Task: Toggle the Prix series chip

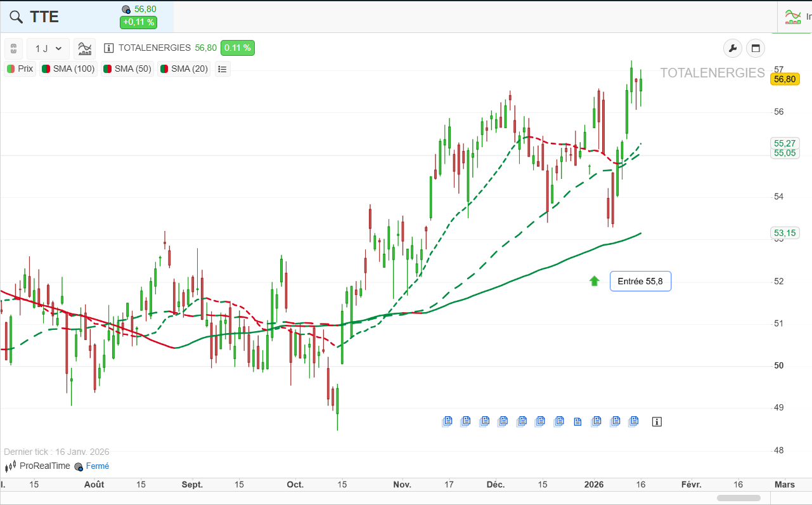Action: point(20,69)
